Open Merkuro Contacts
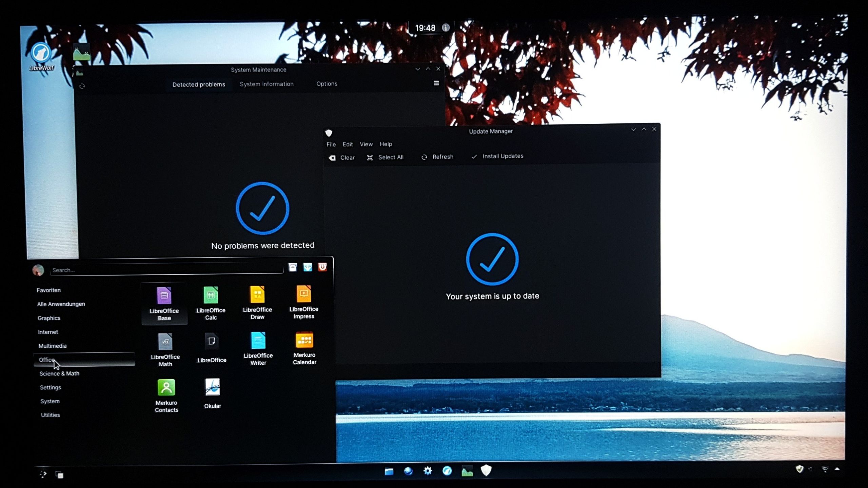Screen dimensions: 868x488 (166, 395)
